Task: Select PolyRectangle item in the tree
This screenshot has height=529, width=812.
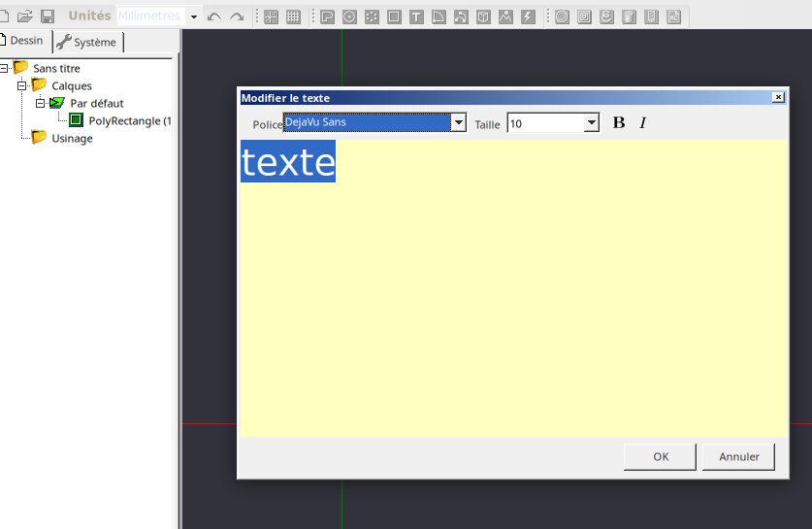Action: pyautogui.click(x=128, y=120)
